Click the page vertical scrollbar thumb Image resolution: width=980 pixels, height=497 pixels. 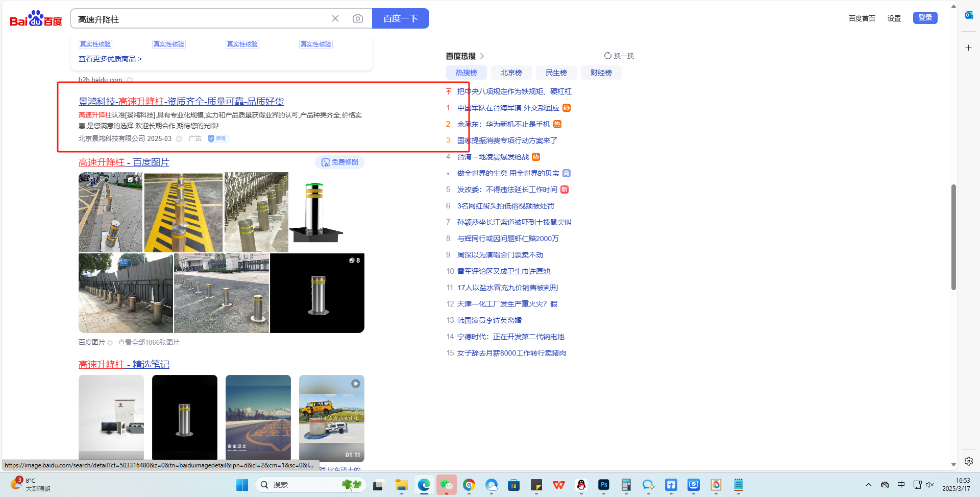[x=953, y=237]
